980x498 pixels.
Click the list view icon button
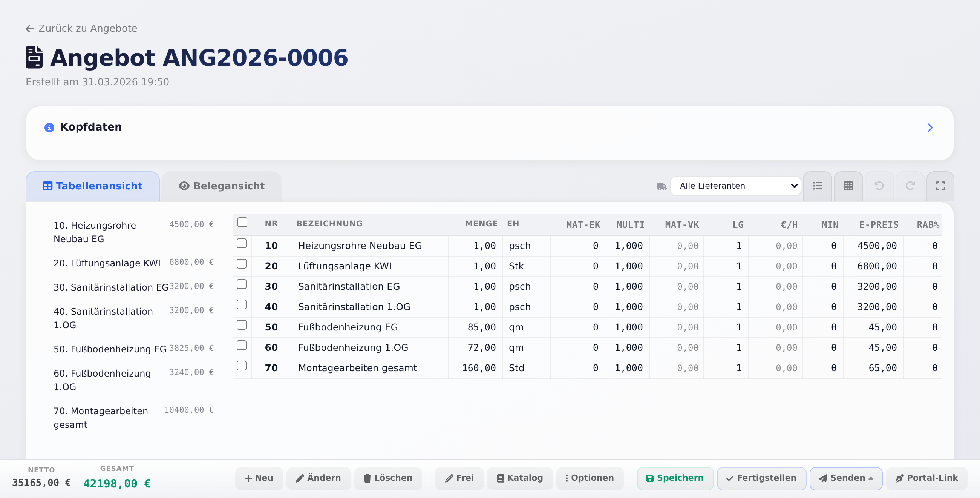[x=817, y=186]
